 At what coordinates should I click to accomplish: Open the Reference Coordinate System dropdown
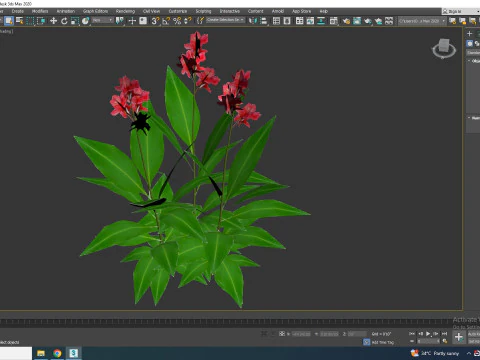click(103, 20)
